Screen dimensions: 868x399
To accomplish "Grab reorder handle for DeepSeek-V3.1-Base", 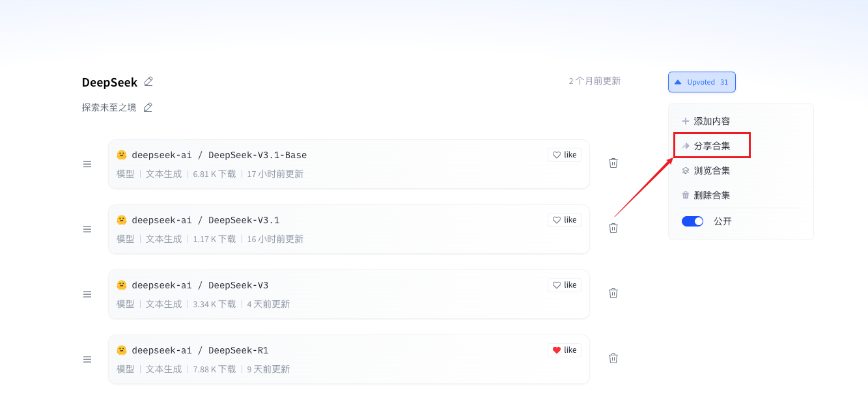I will click(87, 164).
